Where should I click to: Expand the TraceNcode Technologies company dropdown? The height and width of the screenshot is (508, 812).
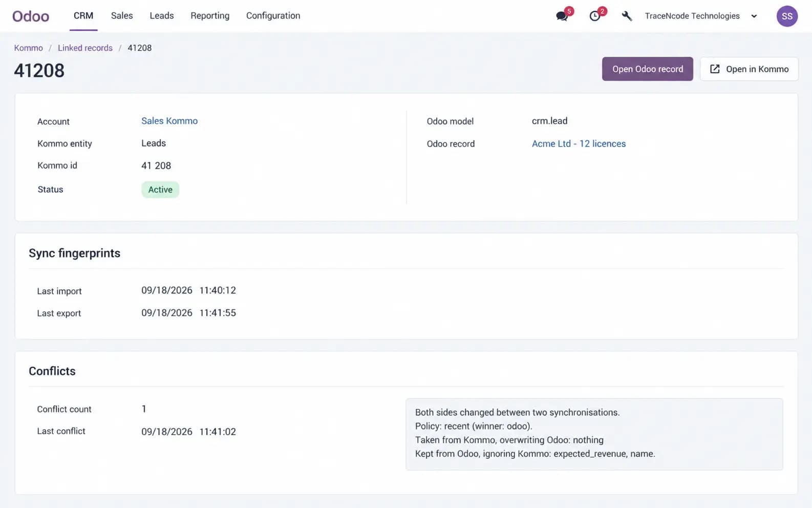point(701,16)
